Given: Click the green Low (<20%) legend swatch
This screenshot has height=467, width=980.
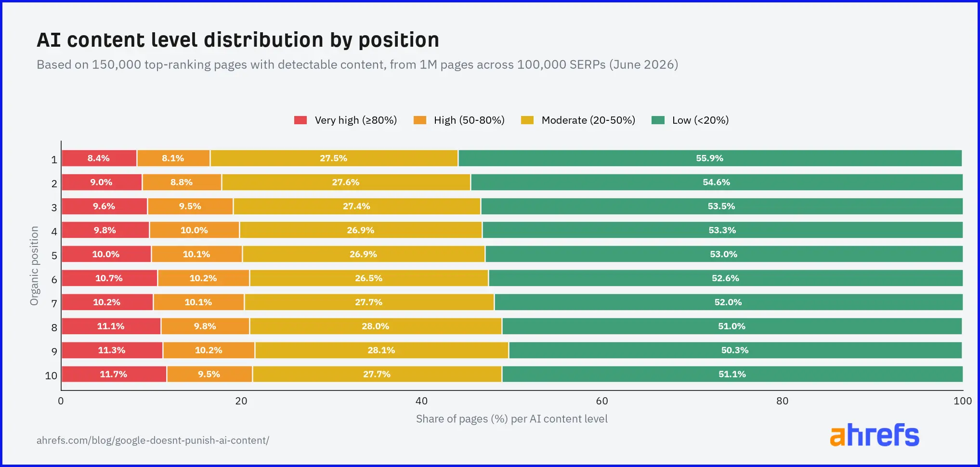Looking at the screenshot, I should pos(658,120).
